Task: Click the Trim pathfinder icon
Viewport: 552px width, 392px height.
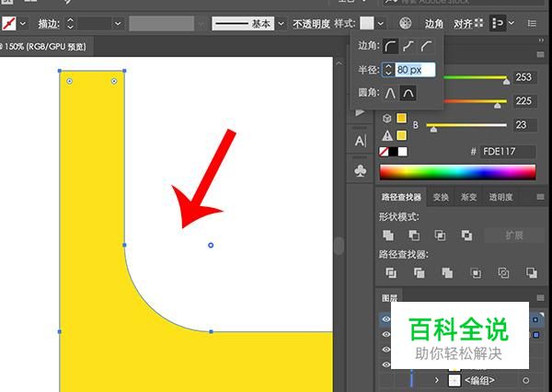Action: click(x=419, y=272)
